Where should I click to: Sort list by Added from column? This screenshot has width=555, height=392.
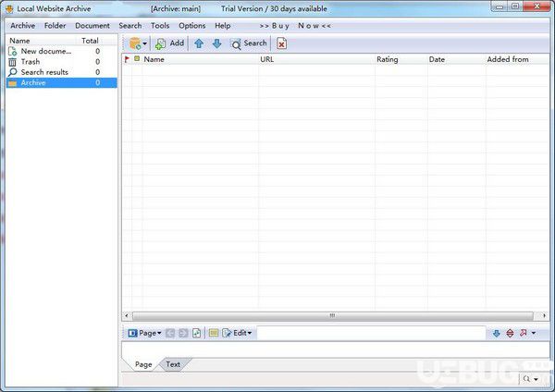[x=517, y=59]
